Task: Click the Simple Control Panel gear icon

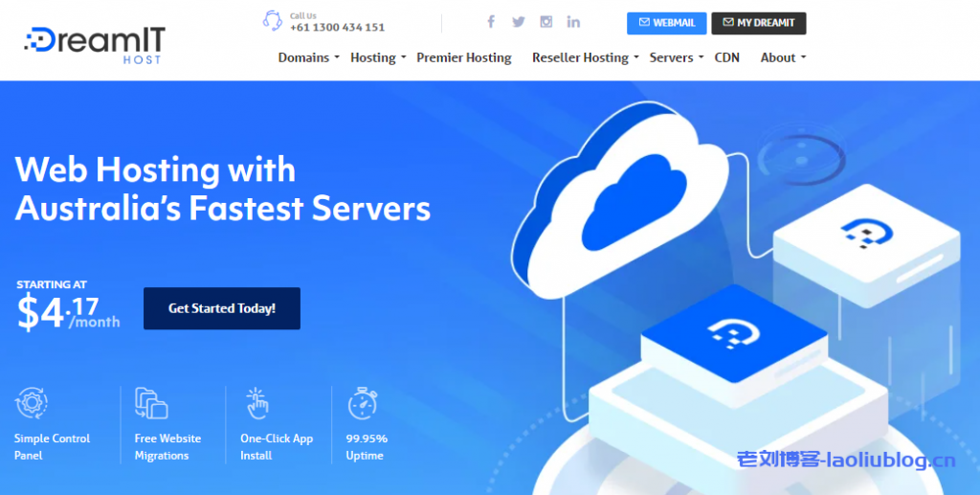Action: [32, 403]
